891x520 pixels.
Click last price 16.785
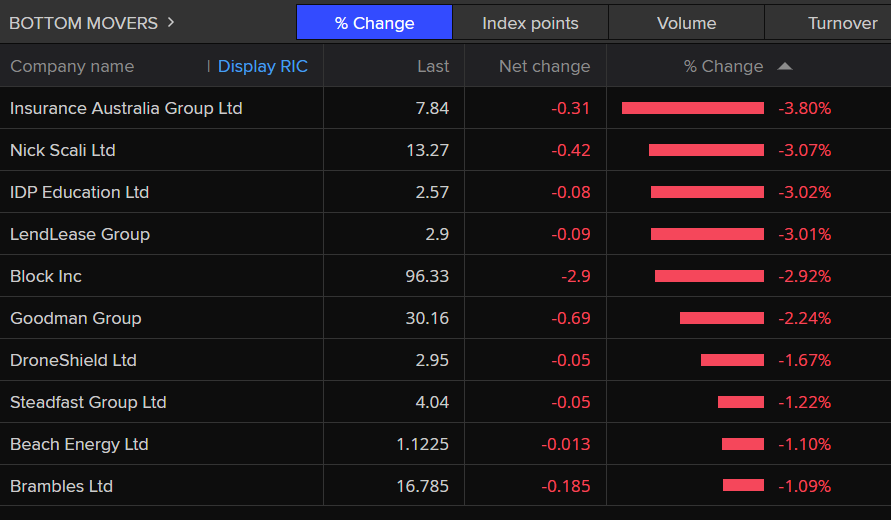tap(423, 486)
